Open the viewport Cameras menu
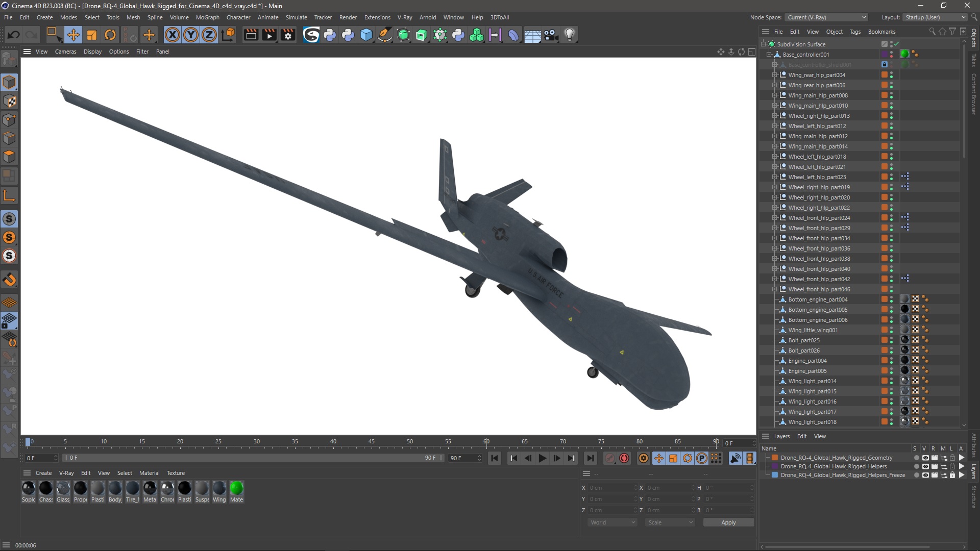Screen dimensions: 980x551 pos(65,52)
